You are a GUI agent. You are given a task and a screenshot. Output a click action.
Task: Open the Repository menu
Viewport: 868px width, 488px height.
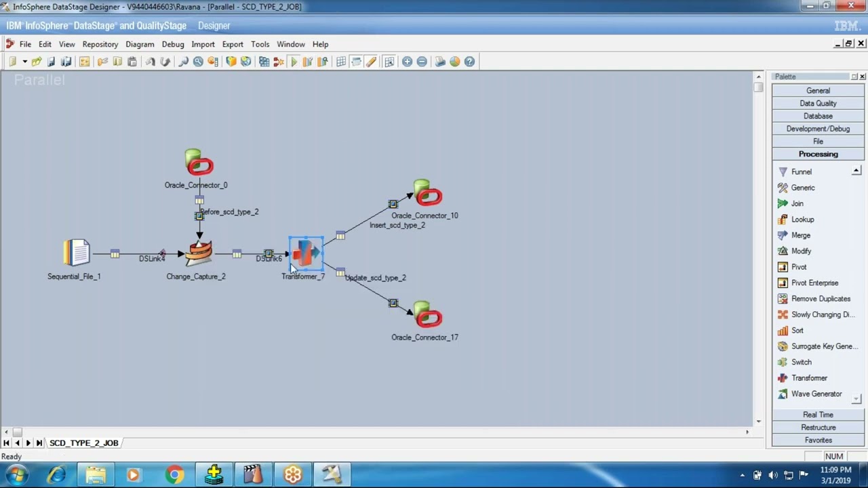(x=100, y=44)
